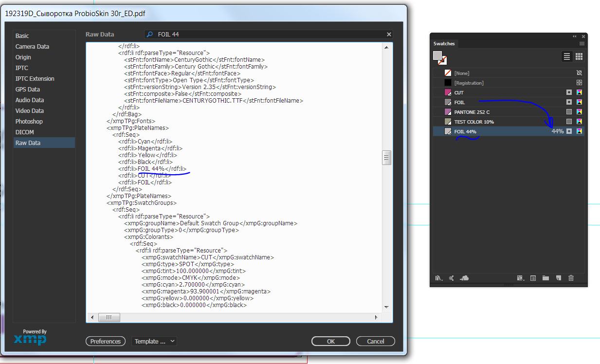Create a New Color Group folder
Screen dimensions: 600x364
(545, 278)
